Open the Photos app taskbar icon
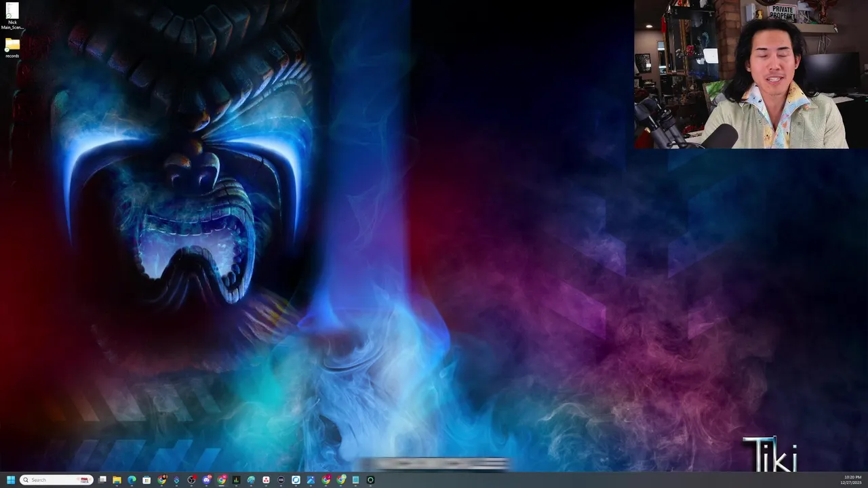 [x=311, y=480]
